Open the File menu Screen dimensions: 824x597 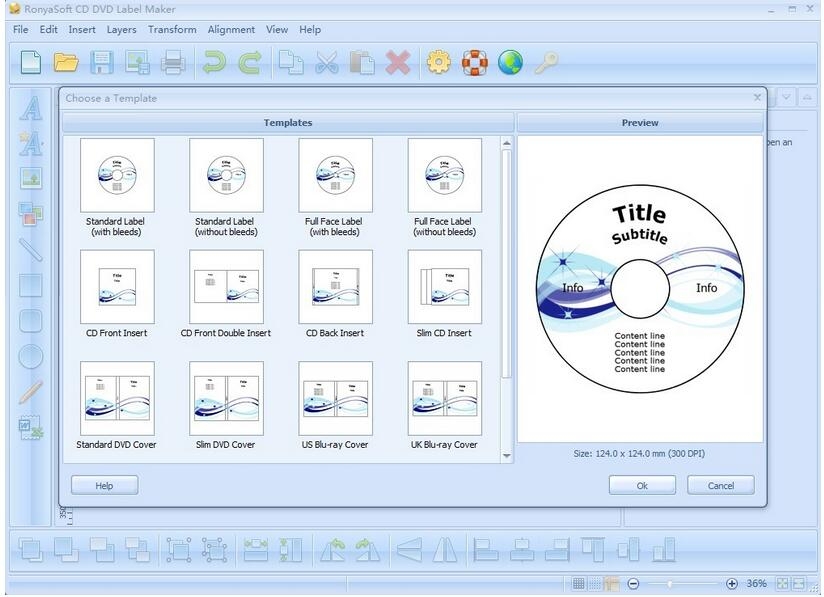[x=21, y=30]
